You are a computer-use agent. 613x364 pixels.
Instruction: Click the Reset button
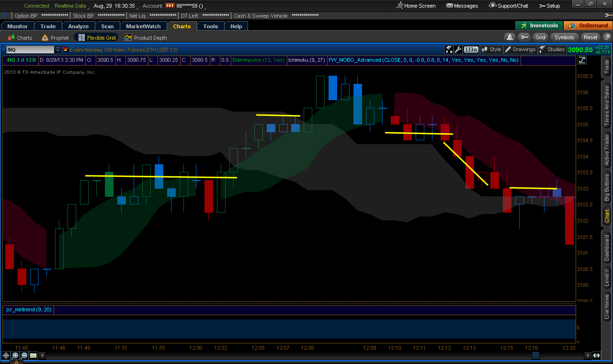pyautogui.click(x=590, y=37)
